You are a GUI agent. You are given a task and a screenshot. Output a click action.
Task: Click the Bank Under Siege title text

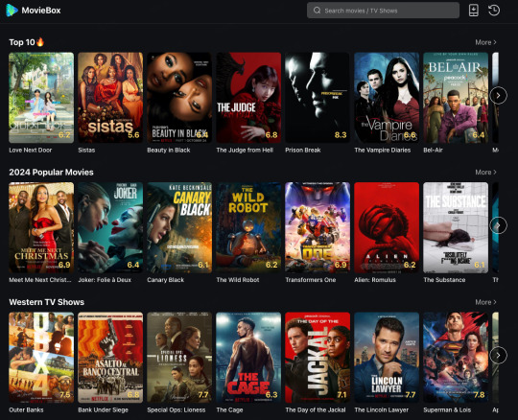tap(103, 409)
